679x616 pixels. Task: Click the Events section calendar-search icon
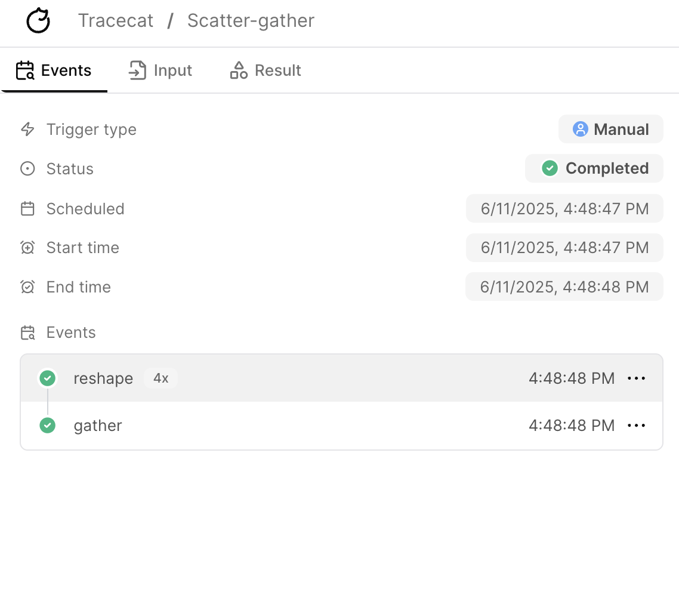click(x=27, y=332)
